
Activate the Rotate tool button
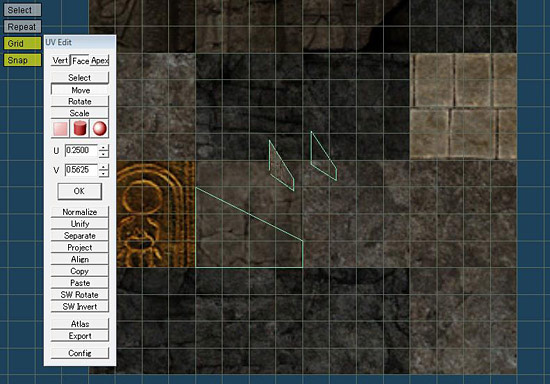click(80, 101)
